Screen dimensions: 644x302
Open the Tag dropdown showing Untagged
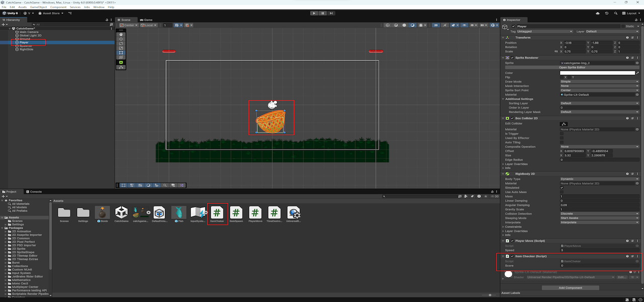click(x=545, y=31)
